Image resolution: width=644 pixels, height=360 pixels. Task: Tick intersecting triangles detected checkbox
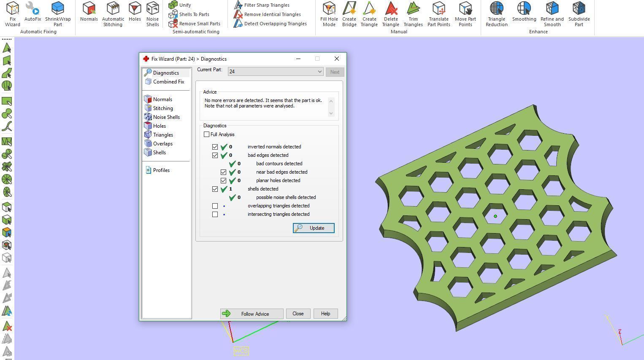coord(215,215)
